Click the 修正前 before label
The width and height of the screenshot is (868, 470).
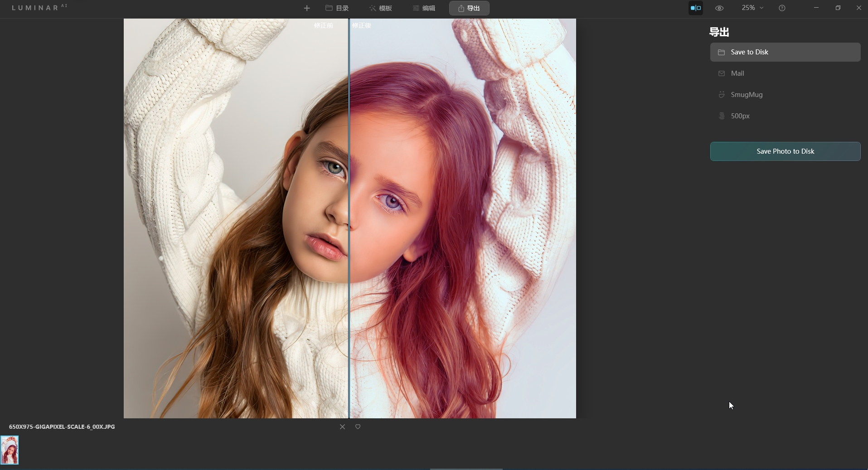coord(324,25)
